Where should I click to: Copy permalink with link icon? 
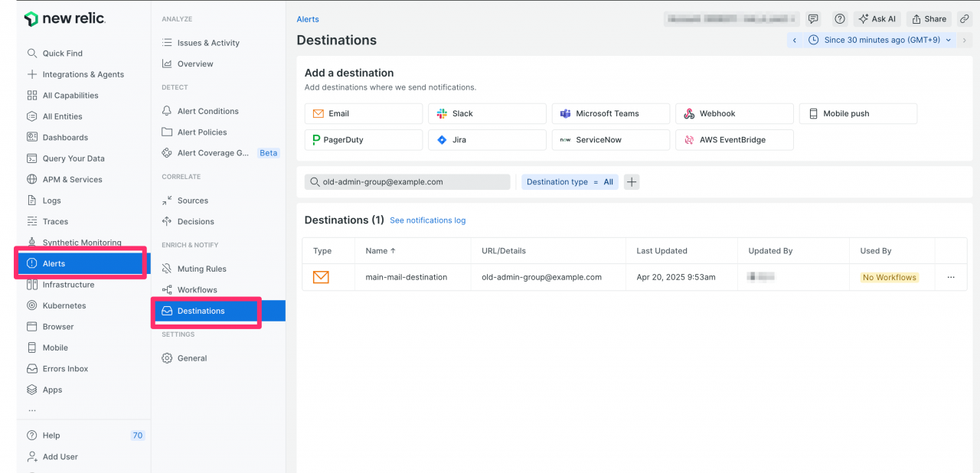tap(965, 19)
